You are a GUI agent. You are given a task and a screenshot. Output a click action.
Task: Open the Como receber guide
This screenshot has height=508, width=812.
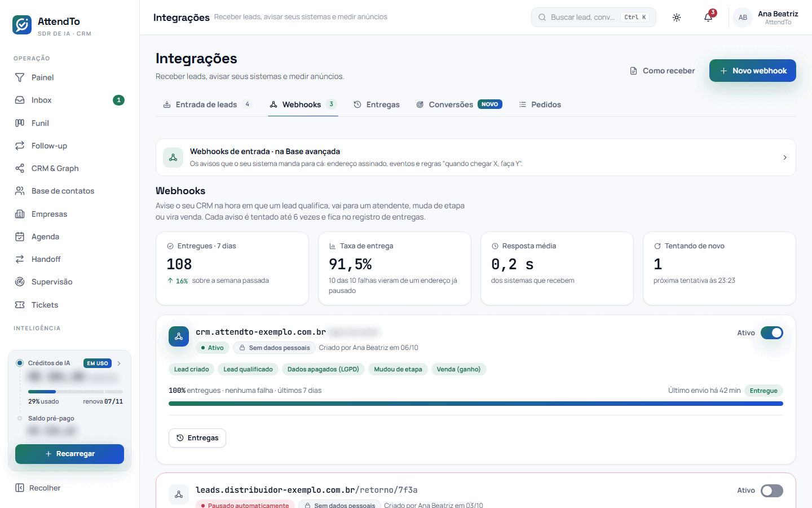(663, 71)
